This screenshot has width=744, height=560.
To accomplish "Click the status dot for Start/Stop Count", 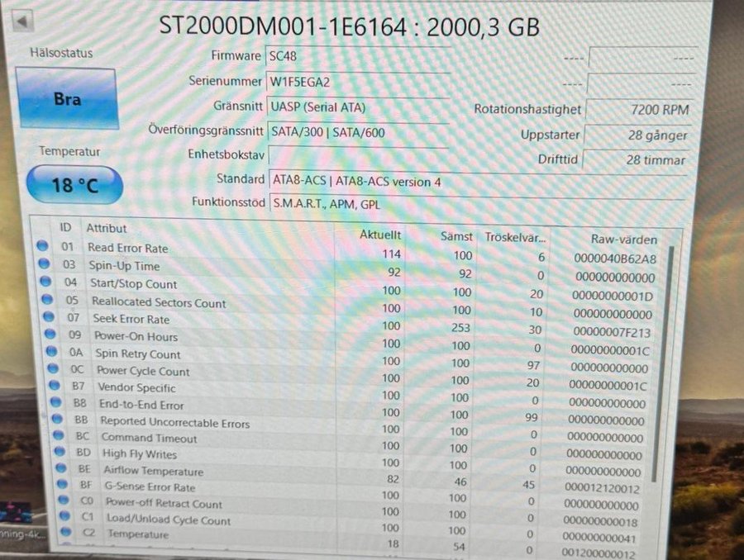I will pyautogui.click(x=45, y=281).
